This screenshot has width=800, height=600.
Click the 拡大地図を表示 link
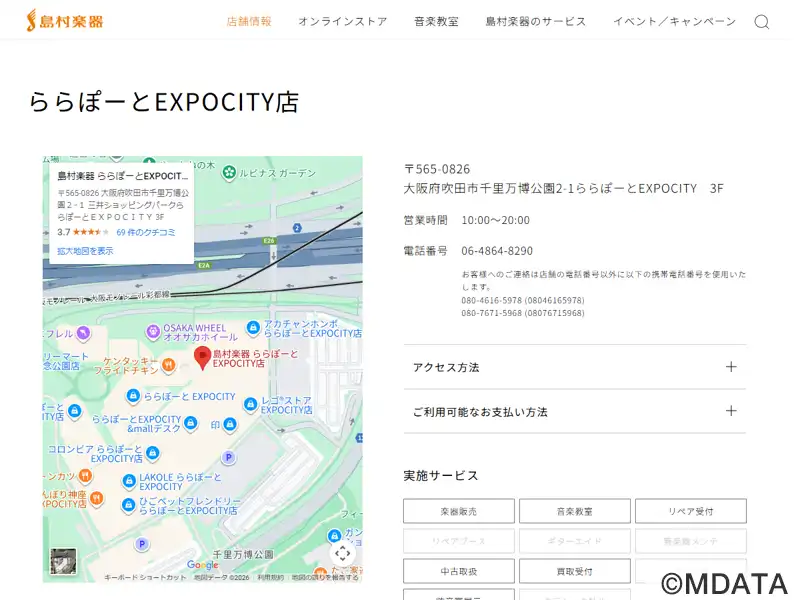85,251
